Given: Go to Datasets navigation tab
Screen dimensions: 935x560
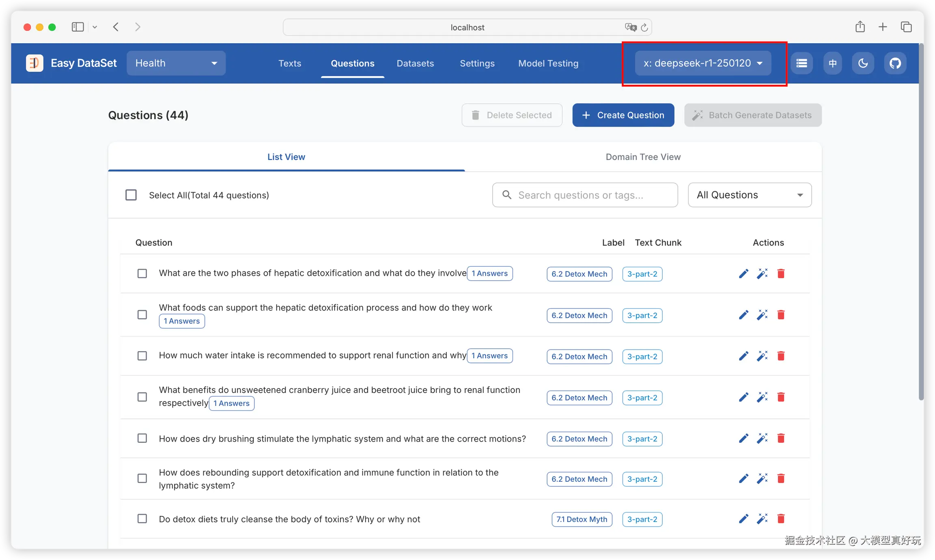Looking at the screenshot, I should (x=415, y=63).
